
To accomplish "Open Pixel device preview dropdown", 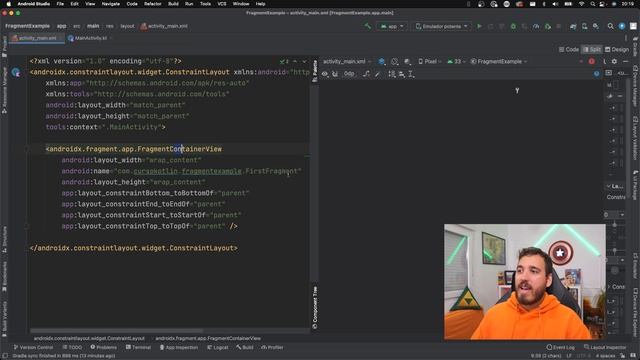I will 430,62.
